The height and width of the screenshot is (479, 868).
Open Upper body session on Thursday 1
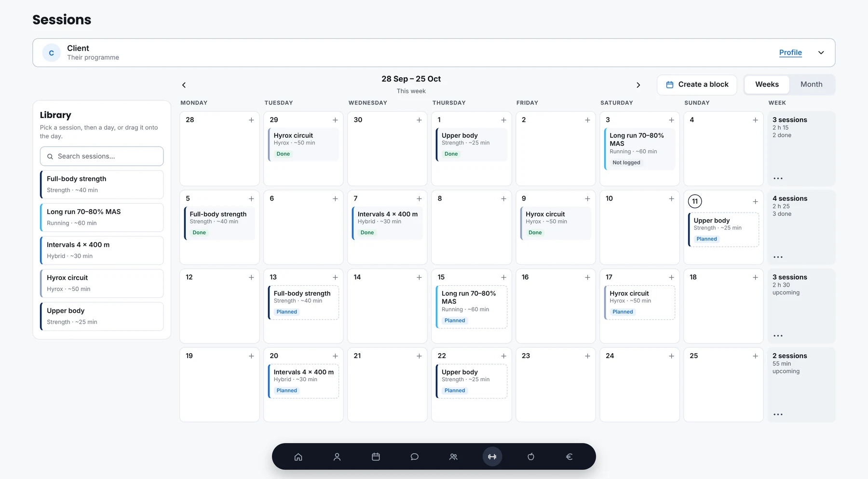[x=472, y=145]
